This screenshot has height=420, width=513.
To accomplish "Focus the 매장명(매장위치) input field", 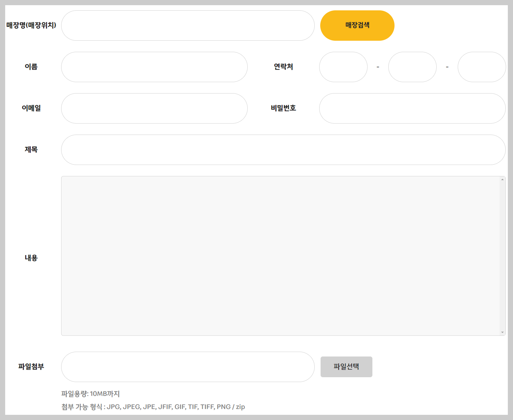I will [x=188, y=26].
